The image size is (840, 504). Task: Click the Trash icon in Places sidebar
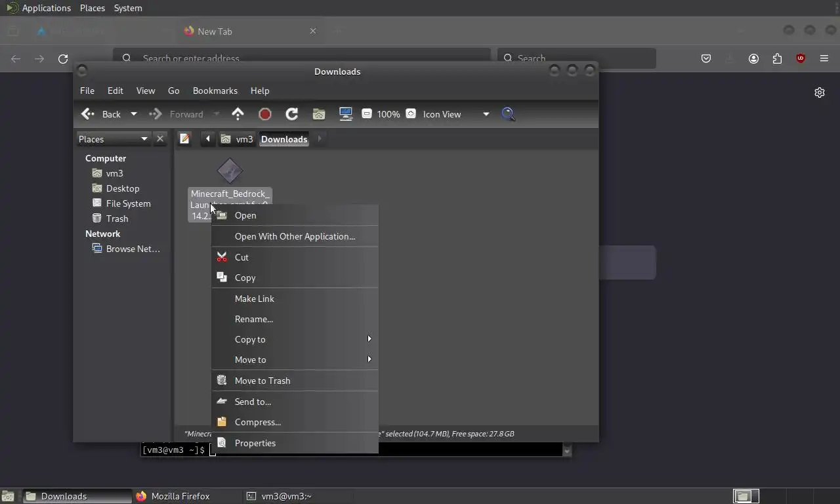[97, 219]
